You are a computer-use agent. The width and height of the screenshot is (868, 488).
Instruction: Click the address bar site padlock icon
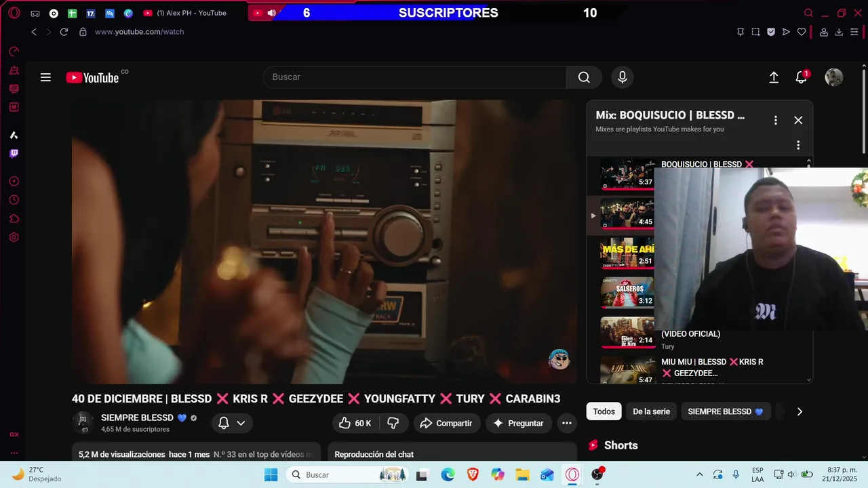[83, 32]
